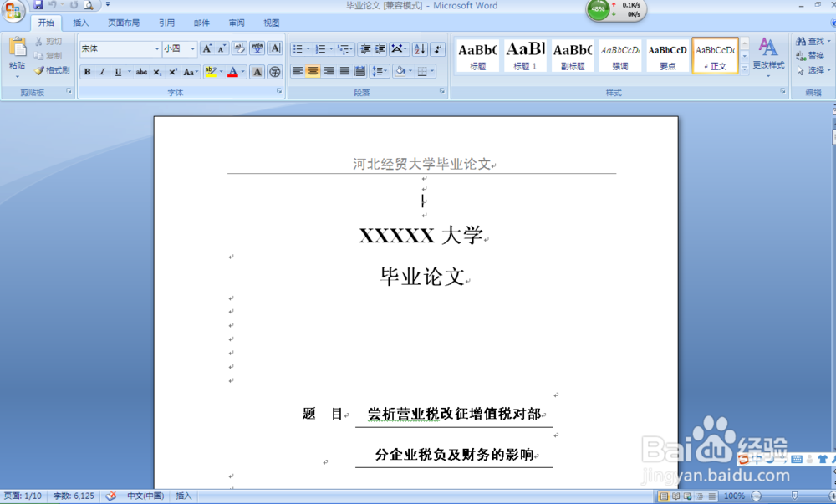Screen dimensions: 836x504
Task: Apply strikethrough to text
Action: [x=140, y=72]
